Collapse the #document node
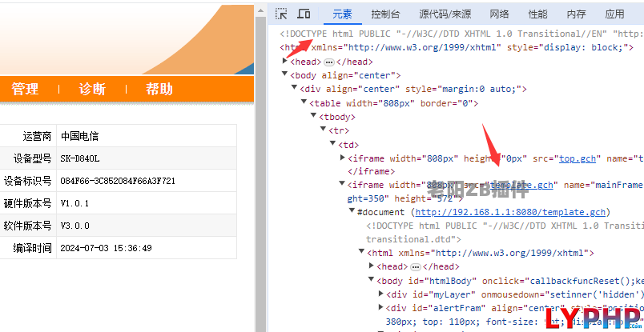 [352, 212]
